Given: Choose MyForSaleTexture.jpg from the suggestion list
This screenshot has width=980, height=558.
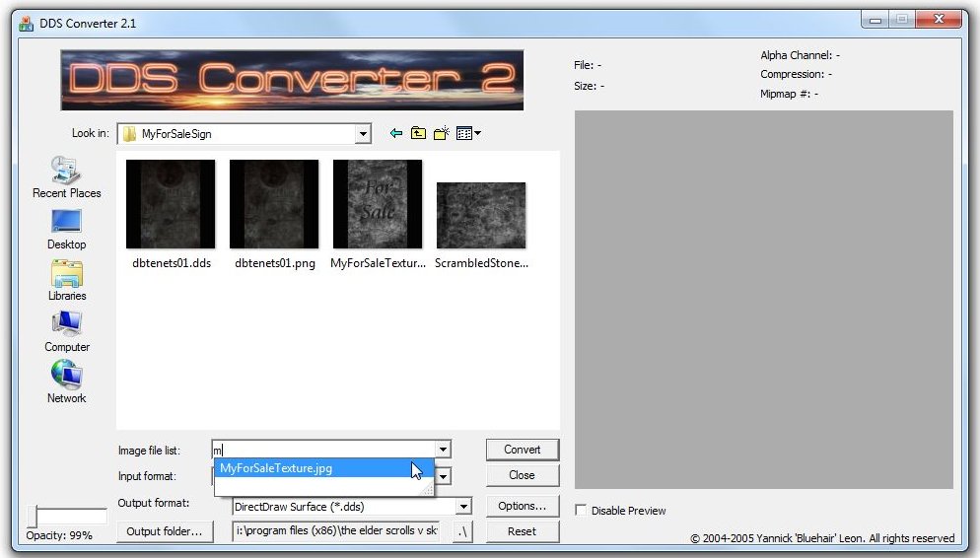Looking at the screenshot, I should point(323,468).
